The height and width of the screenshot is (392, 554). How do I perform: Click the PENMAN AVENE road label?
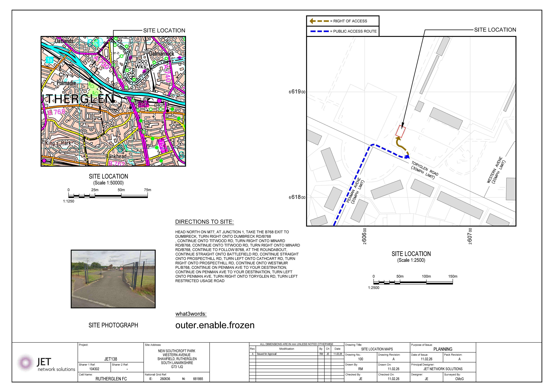[x=354, y=190]
